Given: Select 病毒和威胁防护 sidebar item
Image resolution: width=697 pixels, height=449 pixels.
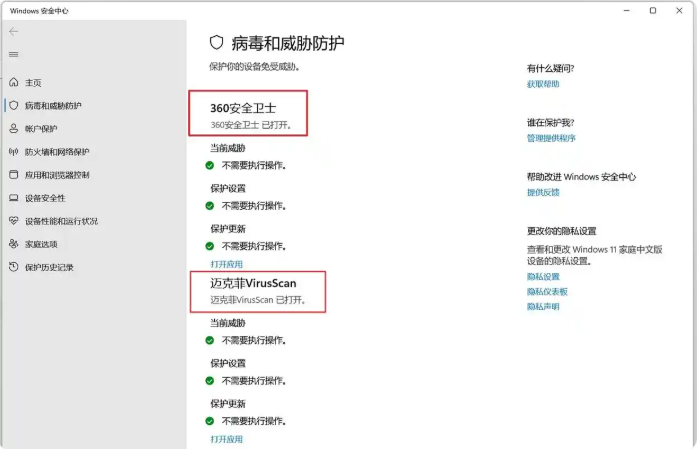Looking at the screenshot, I should pos(53,106).
